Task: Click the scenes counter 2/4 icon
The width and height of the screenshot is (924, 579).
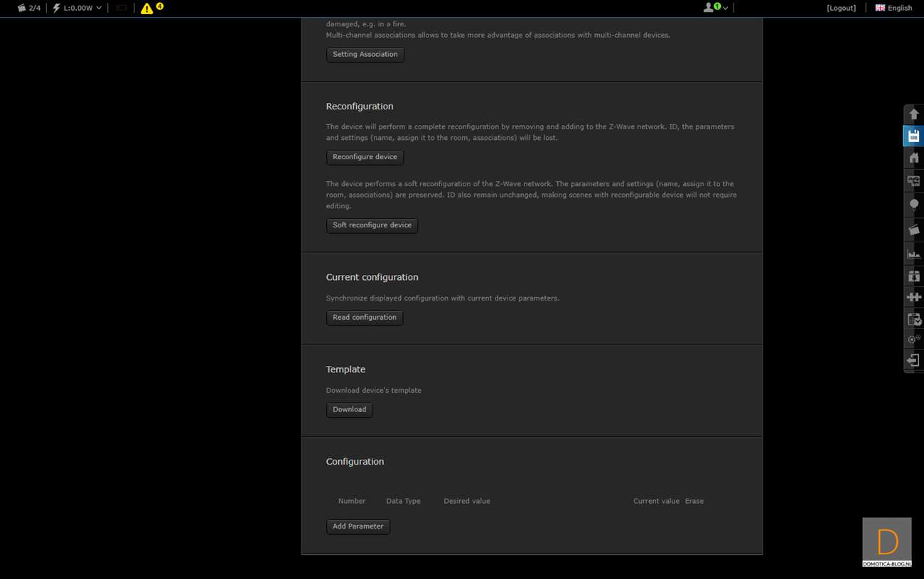Action: point(21,8)
